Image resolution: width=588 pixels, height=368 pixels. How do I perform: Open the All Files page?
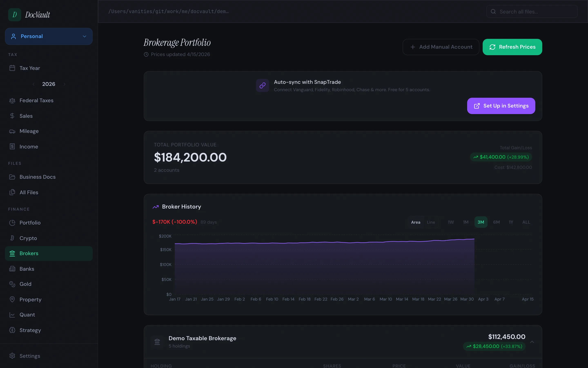pos(49,192)
